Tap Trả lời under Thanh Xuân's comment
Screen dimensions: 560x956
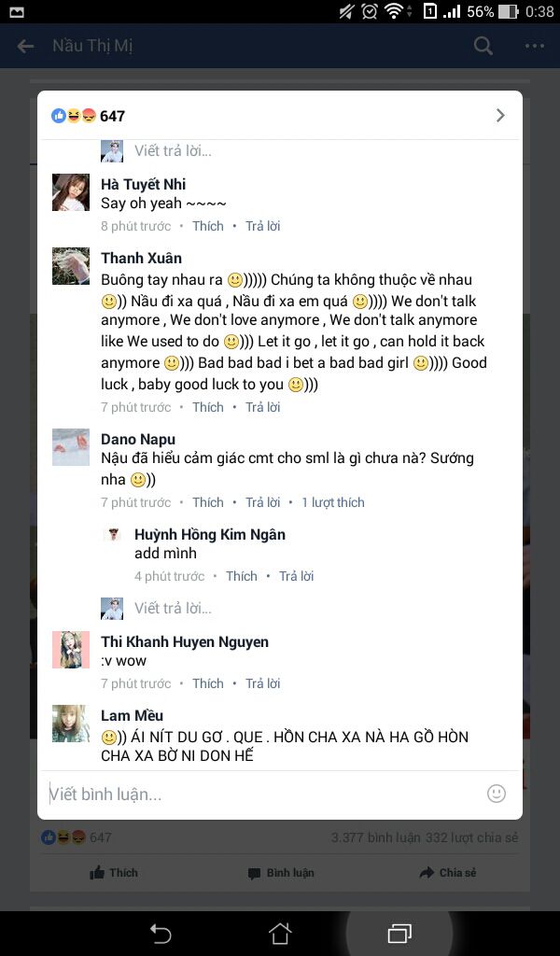click(x=262, y=407)
